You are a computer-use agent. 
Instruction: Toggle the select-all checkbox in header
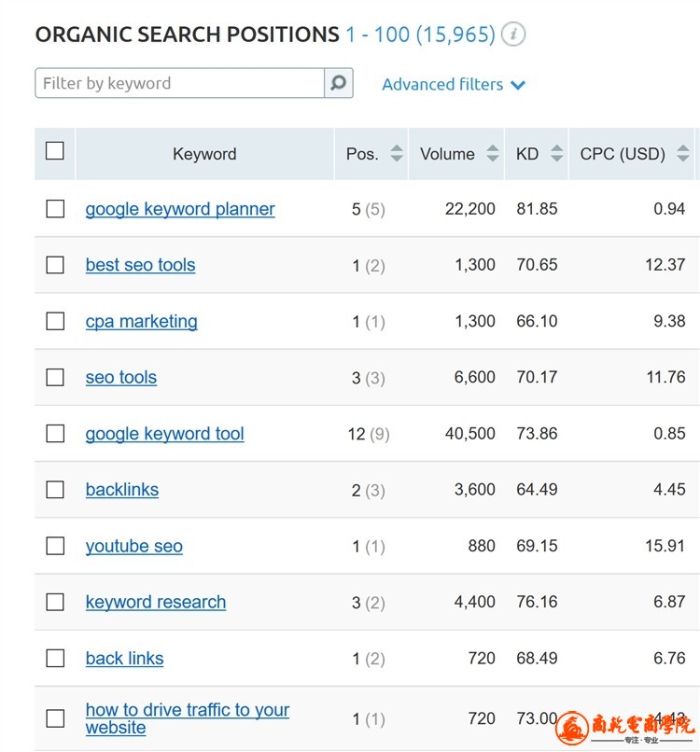(55, 150)
